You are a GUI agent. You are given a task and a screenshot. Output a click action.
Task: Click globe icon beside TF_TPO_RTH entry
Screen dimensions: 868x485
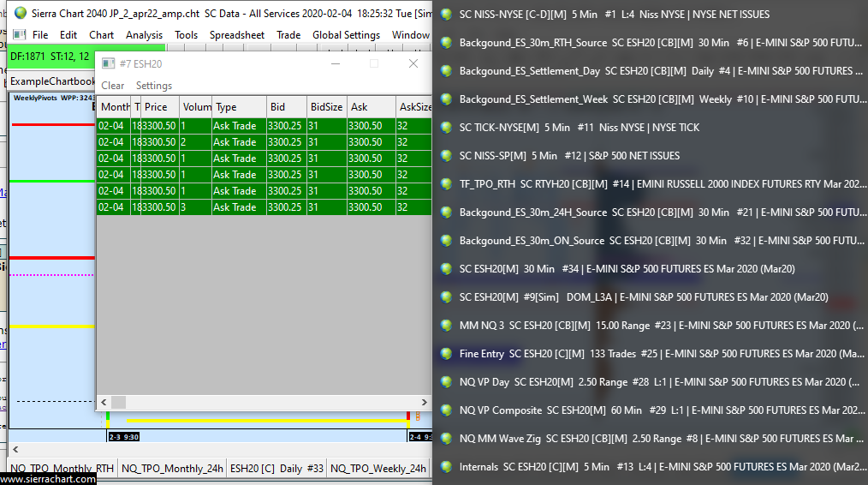(x=446, y=184)
